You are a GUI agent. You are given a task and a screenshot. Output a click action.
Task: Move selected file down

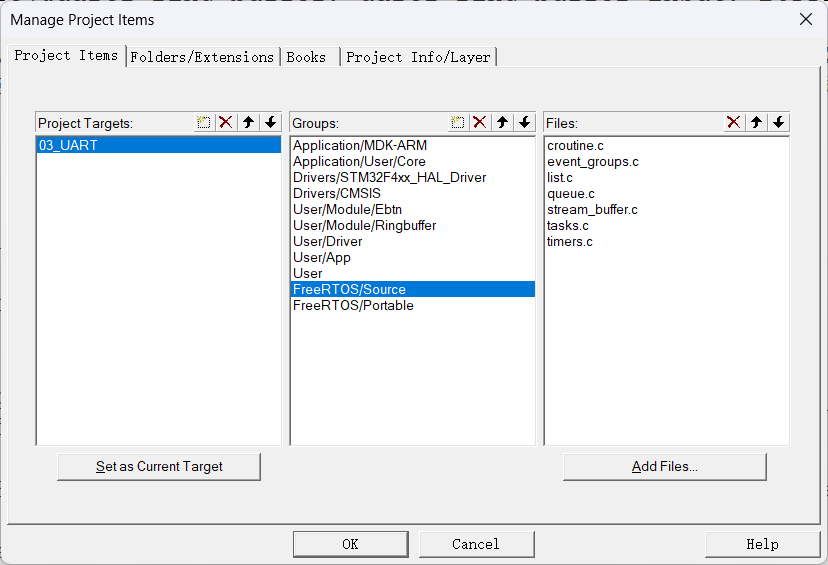778,123
